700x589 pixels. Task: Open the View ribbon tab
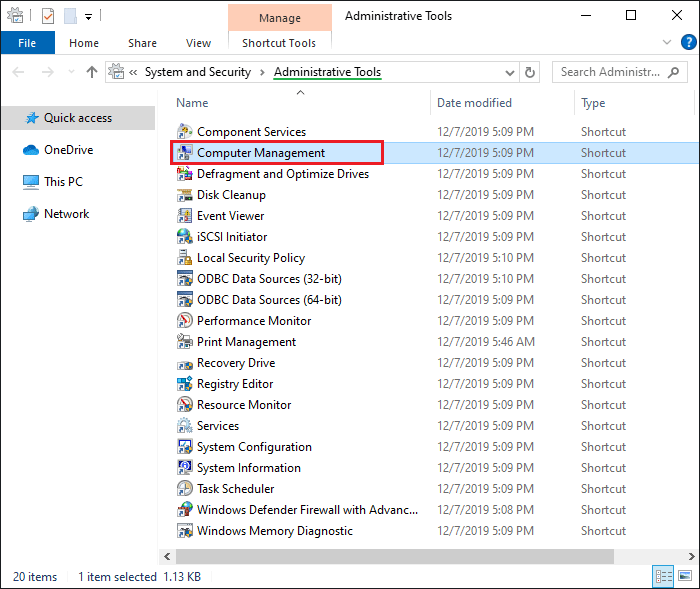(x=198, y=43)
